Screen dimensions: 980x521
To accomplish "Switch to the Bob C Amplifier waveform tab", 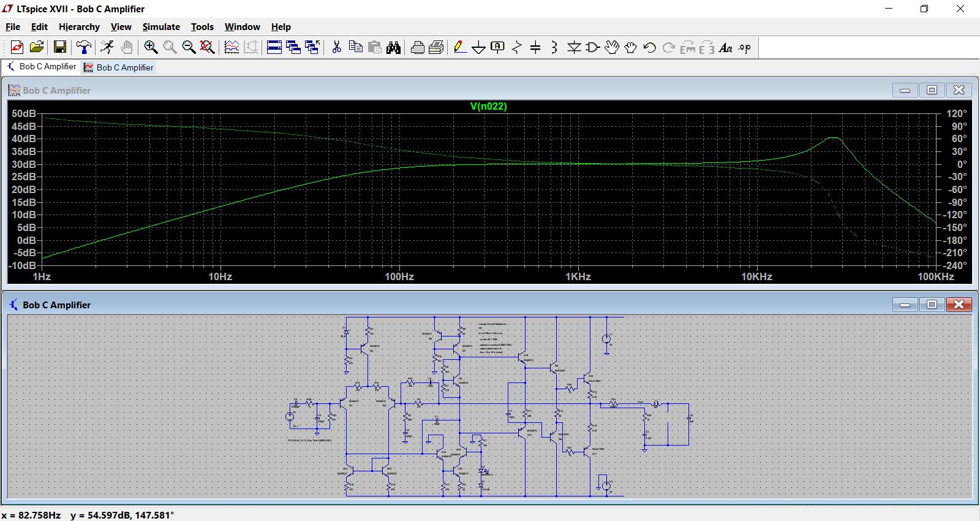I will (x=119, y=67).
